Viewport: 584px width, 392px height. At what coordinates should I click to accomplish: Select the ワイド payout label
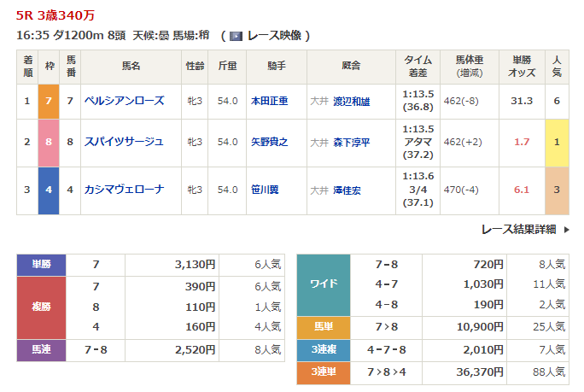tap(324, 284)
